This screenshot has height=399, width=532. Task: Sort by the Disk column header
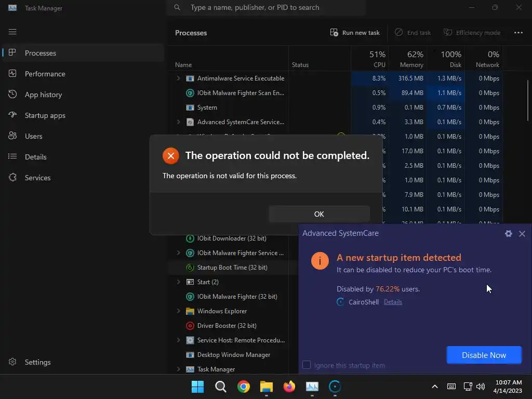pos(446,59)
